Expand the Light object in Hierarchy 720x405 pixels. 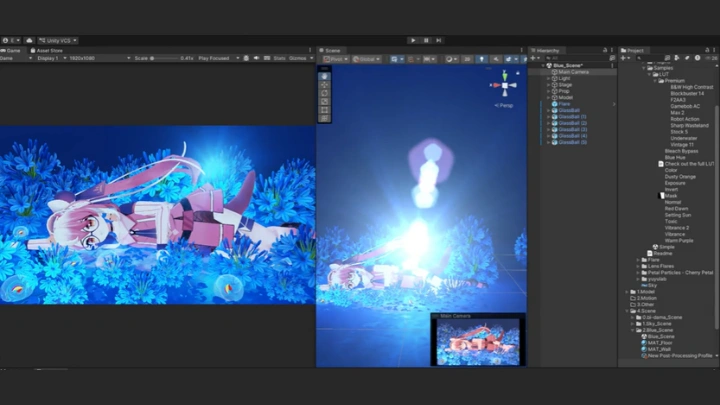(548, 79)
